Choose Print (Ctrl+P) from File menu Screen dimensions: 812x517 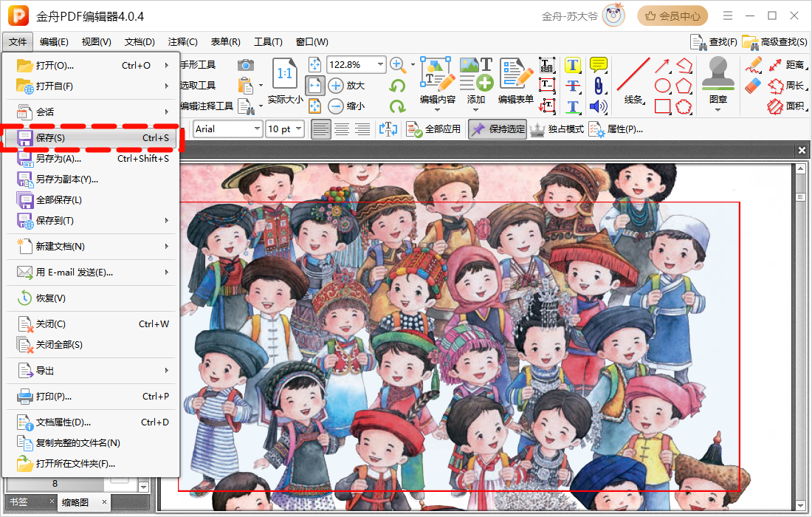[x=91, y=397]
